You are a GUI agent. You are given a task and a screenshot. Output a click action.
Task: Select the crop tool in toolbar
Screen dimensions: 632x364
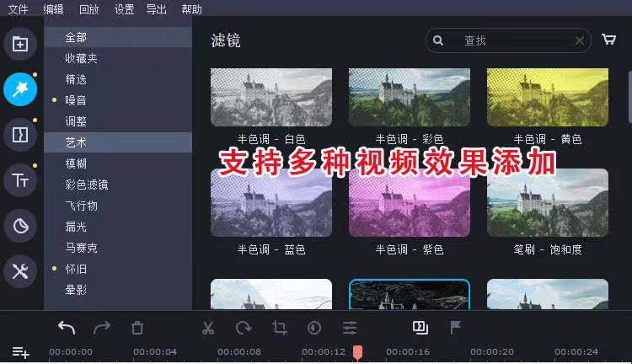click(279, 328)
